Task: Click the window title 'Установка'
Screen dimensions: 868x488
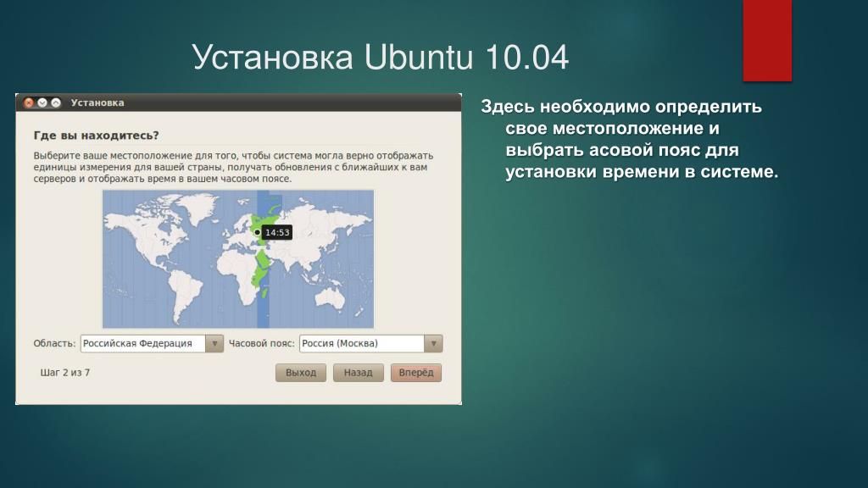Action: [97, 103]
